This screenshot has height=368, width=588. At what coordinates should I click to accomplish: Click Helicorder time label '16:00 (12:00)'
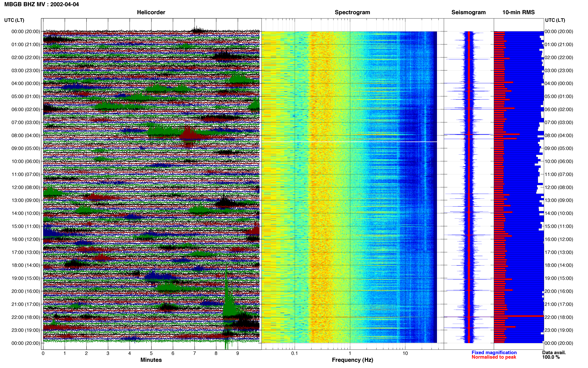click(x=26, y=239)
